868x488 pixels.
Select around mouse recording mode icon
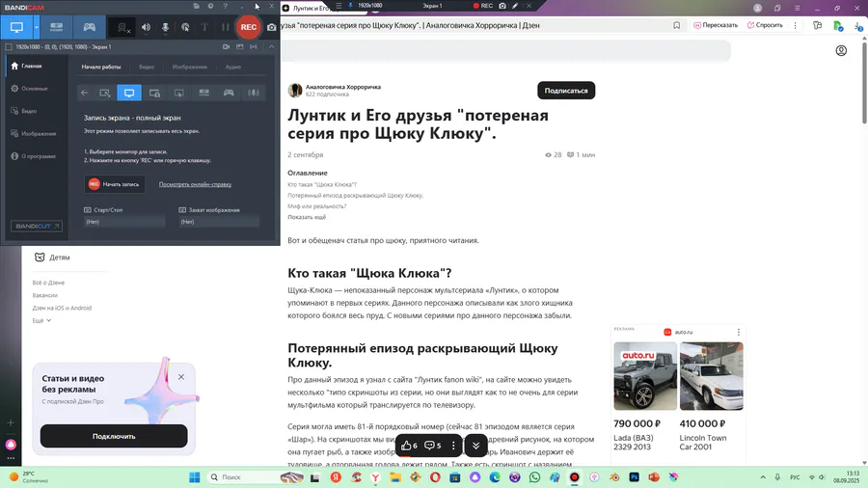point(178,93)
